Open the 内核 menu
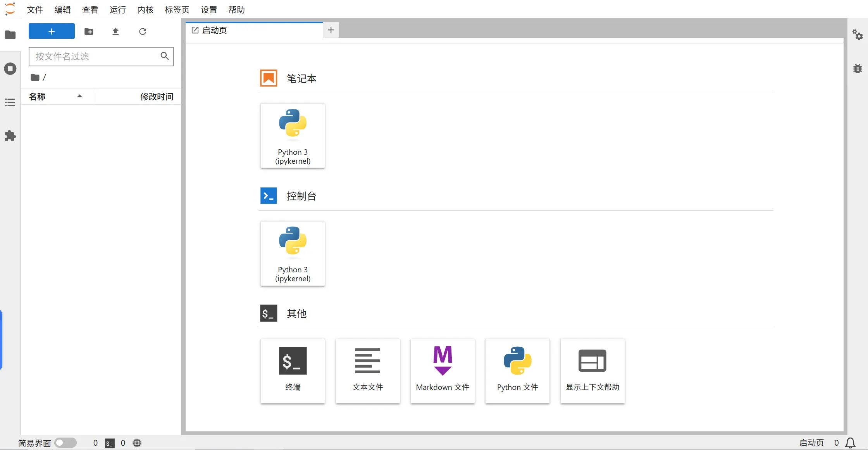The image size is (868, 450). pyautogui.click(x=145, y=10)
